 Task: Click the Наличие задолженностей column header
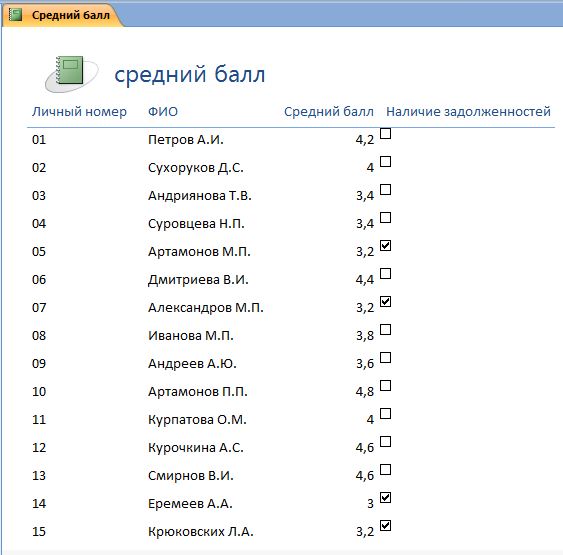(468, 112)
